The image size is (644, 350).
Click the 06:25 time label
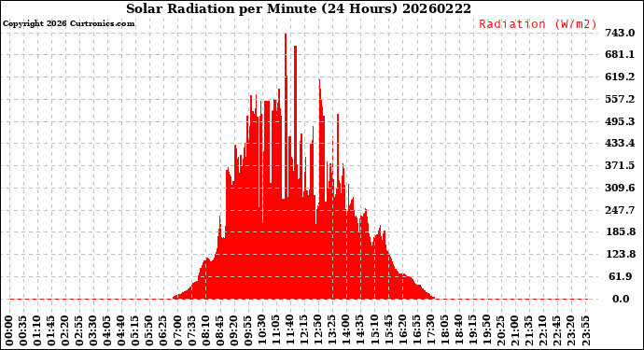(x=164, y=331)
